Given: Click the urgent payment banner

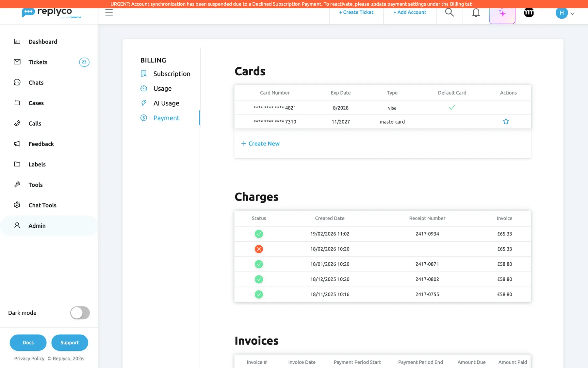Looking at the screenshot, I should click(x=294, y=4).
